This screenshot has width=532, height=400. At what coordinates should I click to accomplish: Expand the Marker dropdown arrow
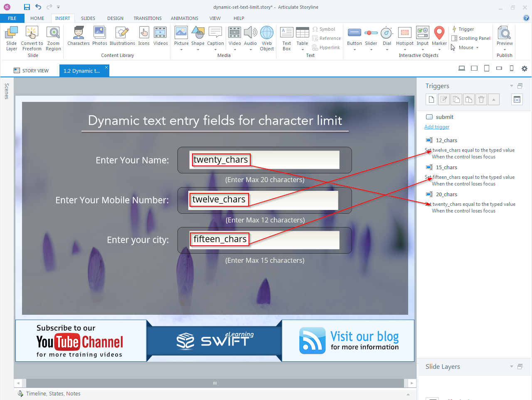(x=439, y=50)
